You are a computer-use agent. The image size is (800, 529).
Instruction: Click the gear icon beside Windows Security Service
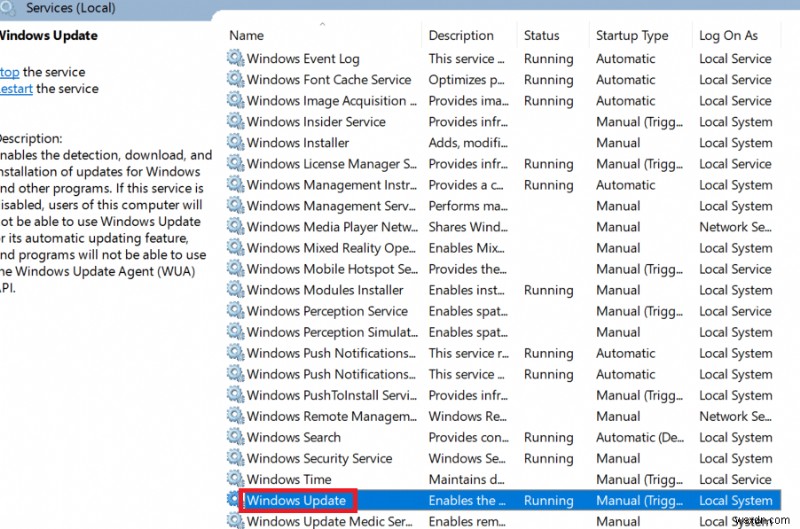tap(235, 458)
